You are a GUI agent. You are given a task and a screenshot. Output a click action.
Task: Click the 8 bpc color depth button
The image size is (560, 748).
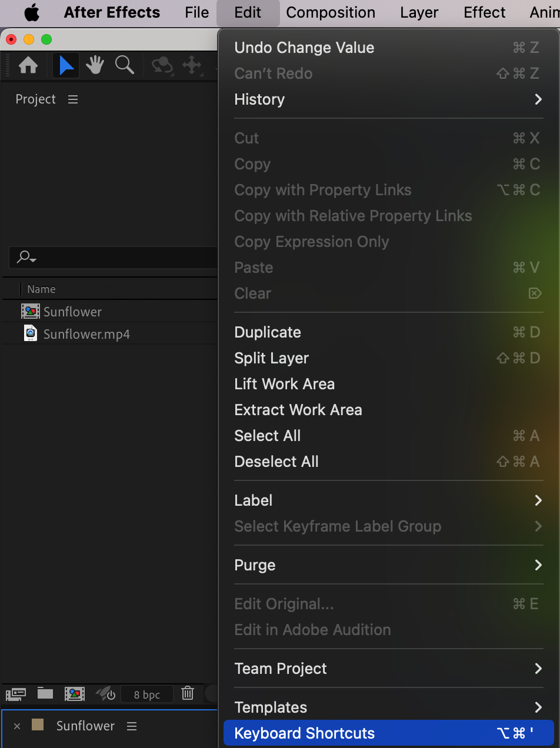[x=147, y=694]
